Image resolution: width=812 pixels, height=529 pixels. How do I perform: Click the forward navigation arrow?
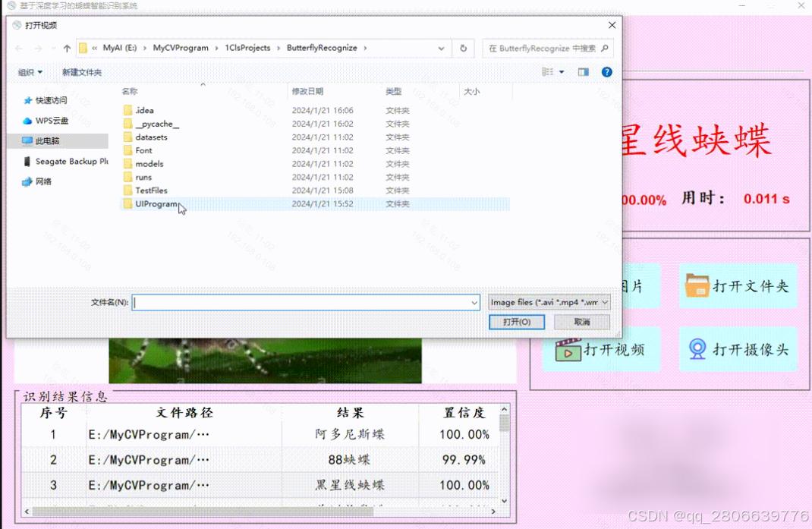click(38, 48)
